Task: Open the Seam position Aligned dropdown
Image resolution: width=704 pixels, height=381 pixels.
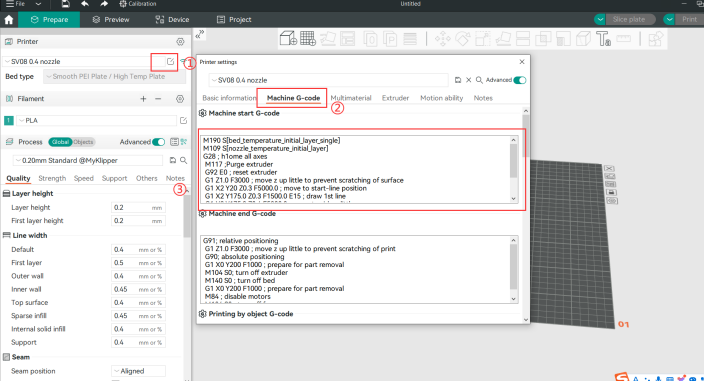Action: point(138,371)
